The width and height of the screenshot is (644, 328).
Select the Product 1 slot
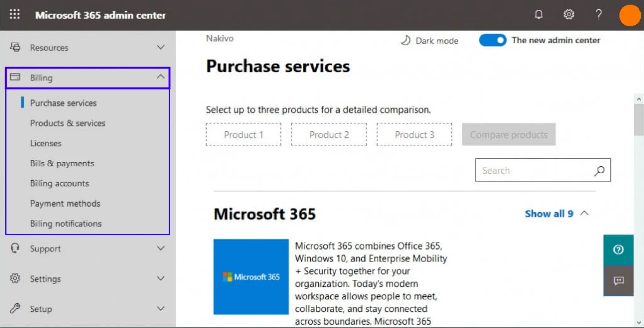[x=243, y=134]
